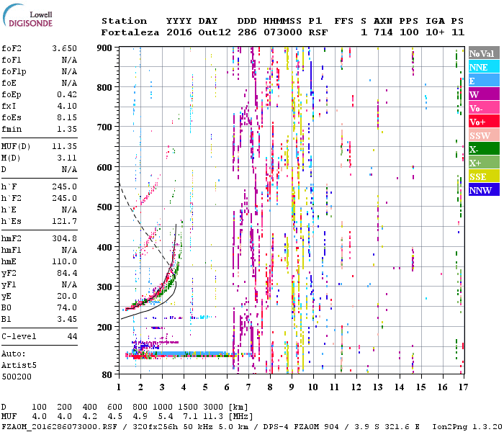Click the fxI value 4.10
This screenshot has height=432, width=504.
(67, 106)
